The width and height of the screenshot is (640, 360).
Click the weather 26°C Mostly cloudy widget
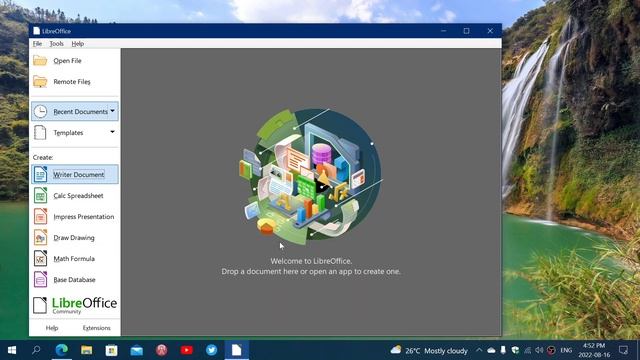point(429,350)
